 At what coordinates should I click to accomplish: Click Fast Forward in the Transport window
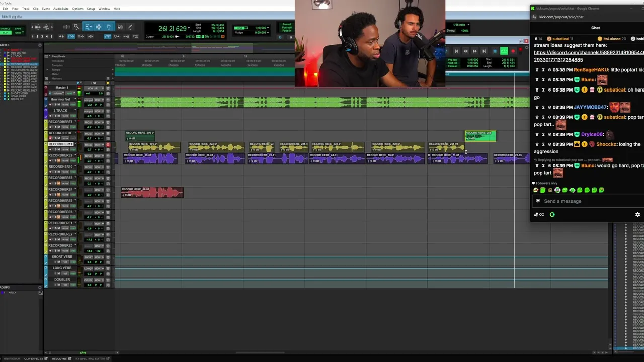475,51
